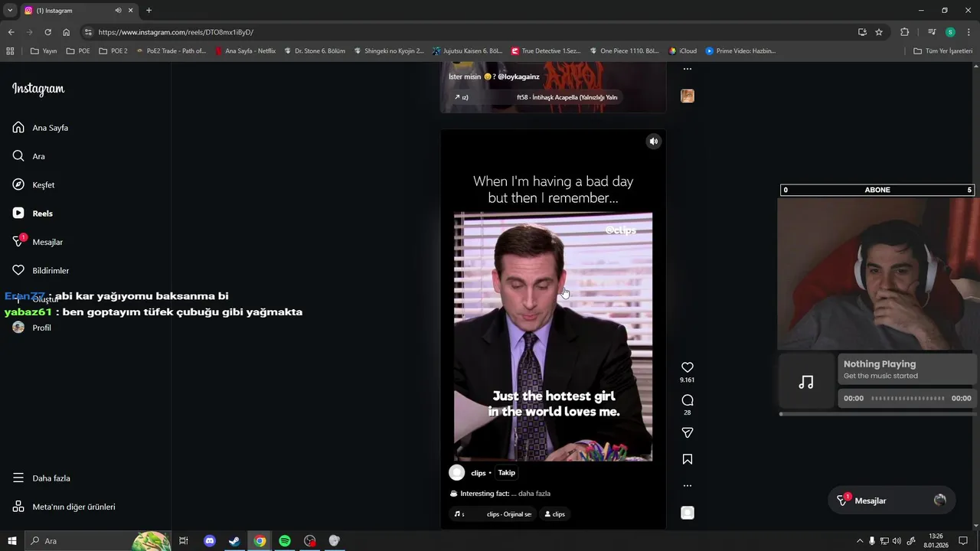Open more options for the clips reel
This screenshot has width=980, height=551.
coord(687,485)
